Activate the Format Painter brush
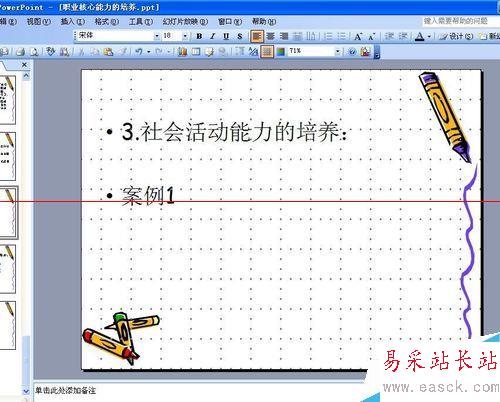The width and height of the screenshot is (500, 402). click(x=123, y=52)
